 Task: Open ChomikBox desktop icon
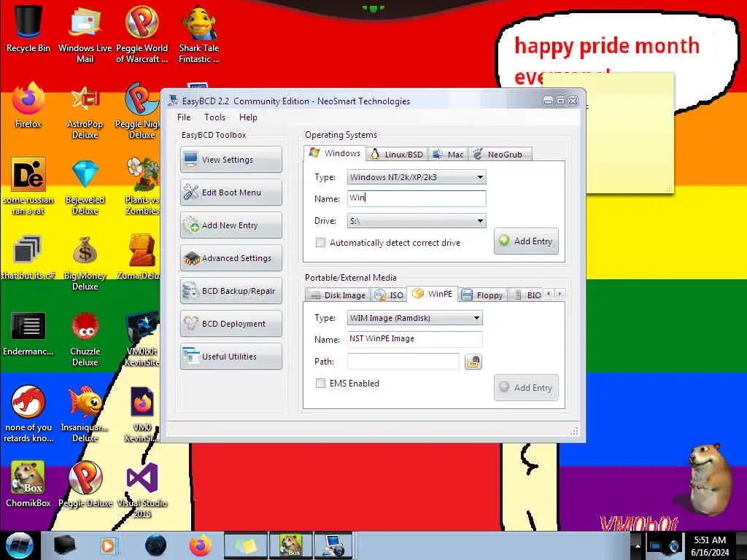tap(28, 483)
